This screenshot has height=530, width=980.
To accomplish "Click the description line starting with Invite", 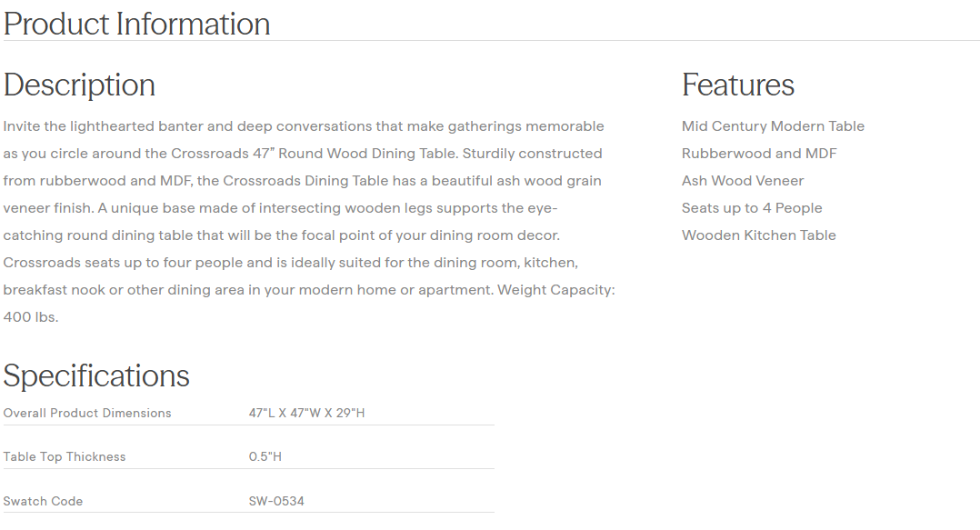I will [303, 126].
